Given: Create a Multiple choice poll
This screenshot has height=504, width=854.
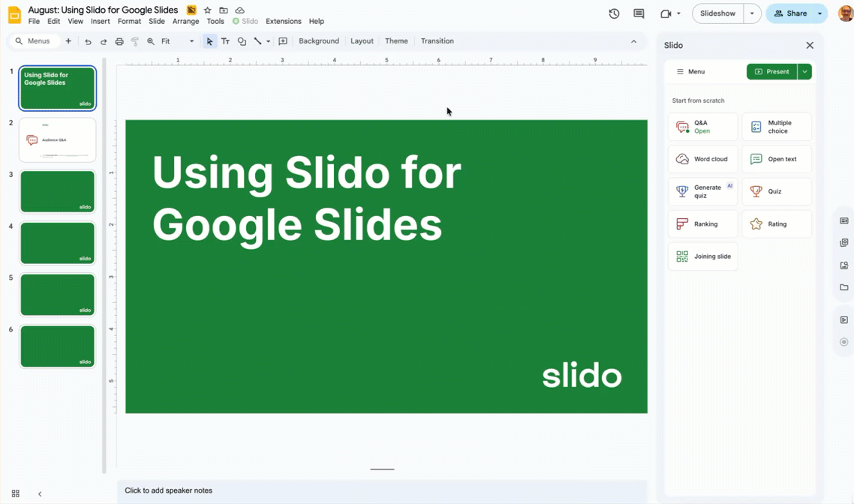Looking at the screenshot, I should tap(777, 127).
